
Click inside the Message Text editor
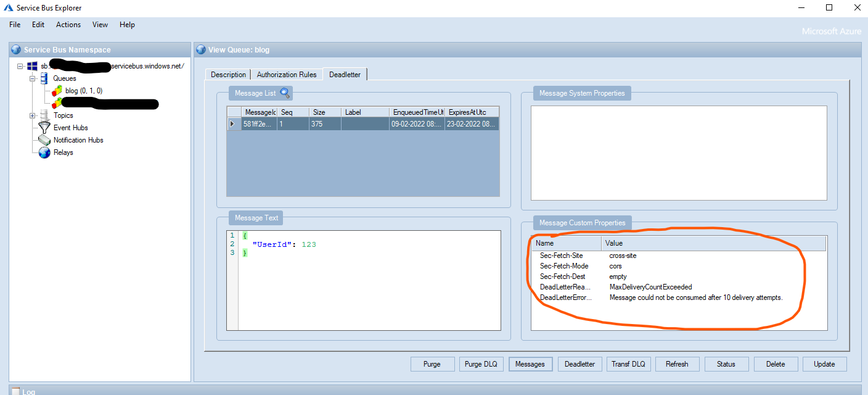(370, 290)
